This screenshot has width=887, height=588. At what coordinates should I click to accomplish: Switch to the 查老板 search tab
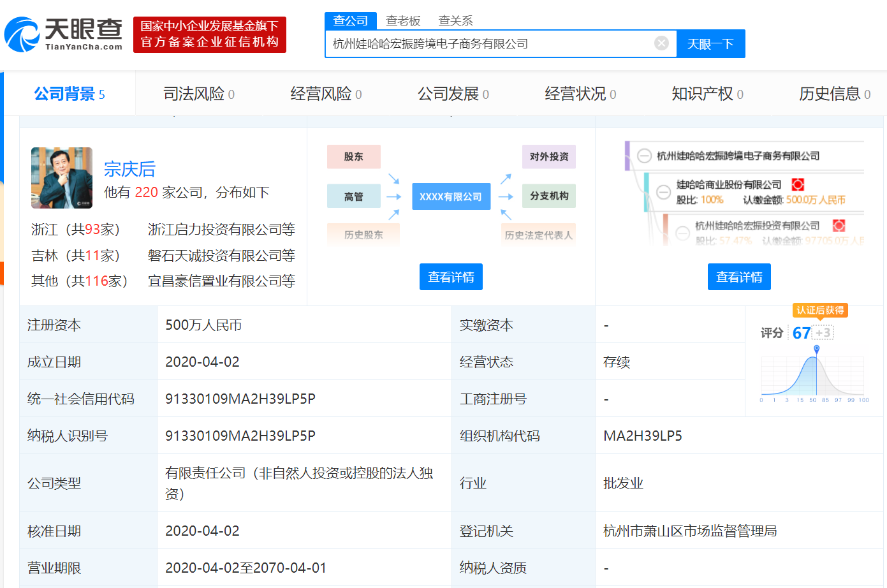pos(403,21)
